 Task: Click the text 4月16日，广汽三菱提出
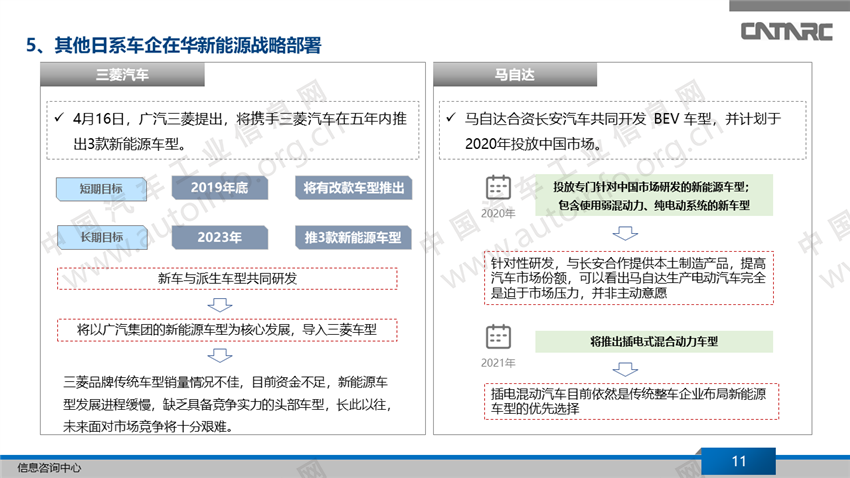pyautogui.click(x=146, y=119)
